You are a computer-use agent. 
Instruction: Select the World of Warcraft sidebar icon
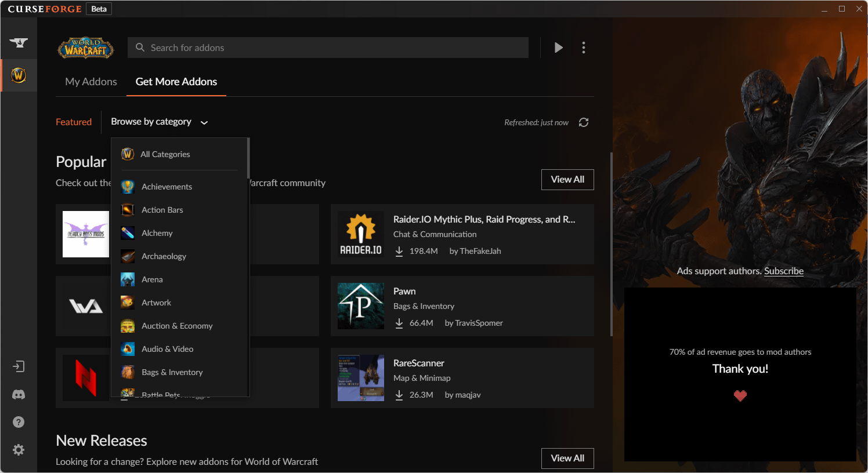(19, 75)
